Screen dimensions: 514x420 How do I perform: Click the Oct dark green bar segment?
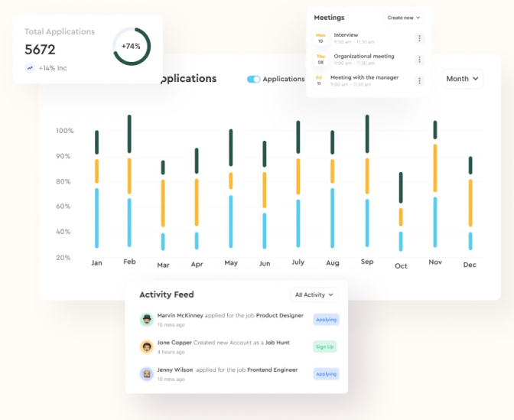click(401, 187)
